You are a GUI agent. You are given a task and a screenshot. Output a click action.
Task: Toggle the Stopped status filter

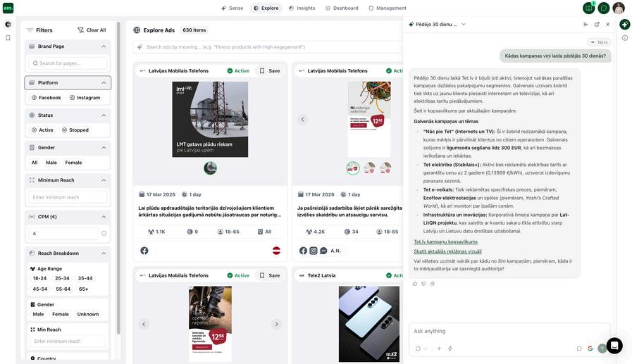[75, 130]
